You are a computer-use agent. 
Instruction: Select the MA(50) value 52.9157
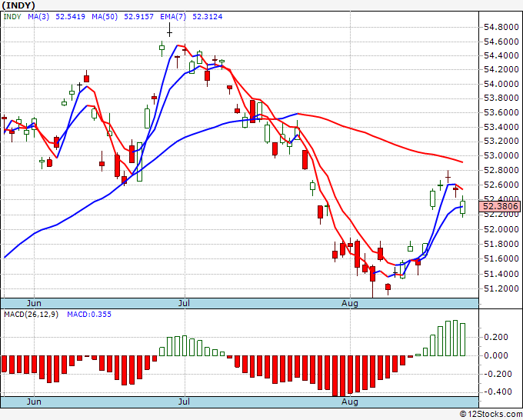(138, 17)
